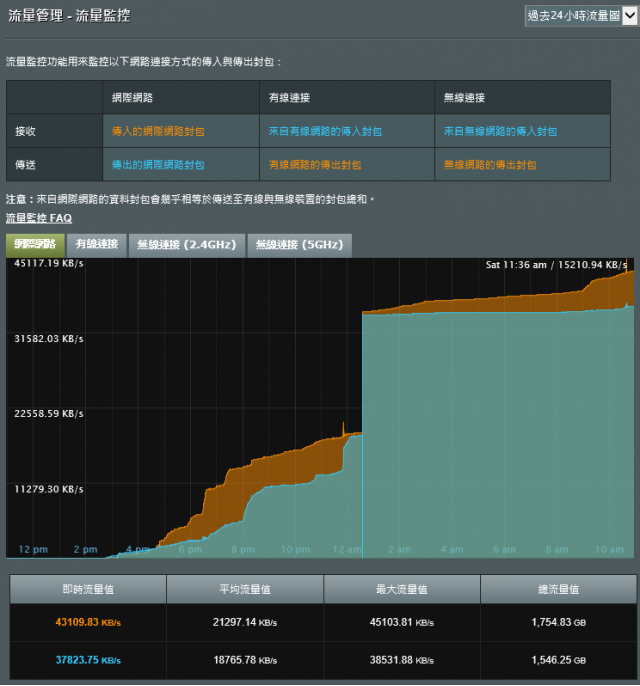Click the 38531.88 KB/s maximum value
Screen dimensions: 640x686
click(402, 660)
